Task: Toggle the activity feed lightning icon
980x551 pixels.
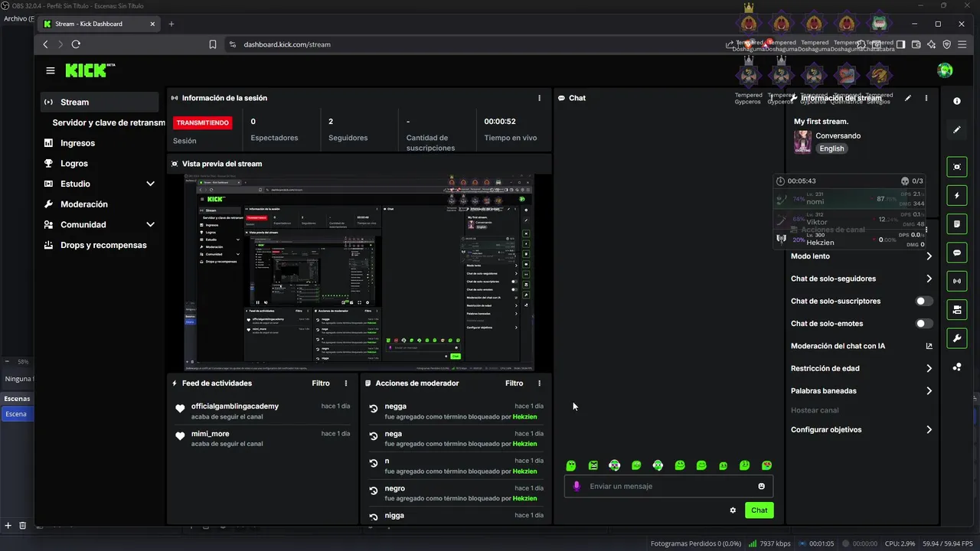Action: 957,195
